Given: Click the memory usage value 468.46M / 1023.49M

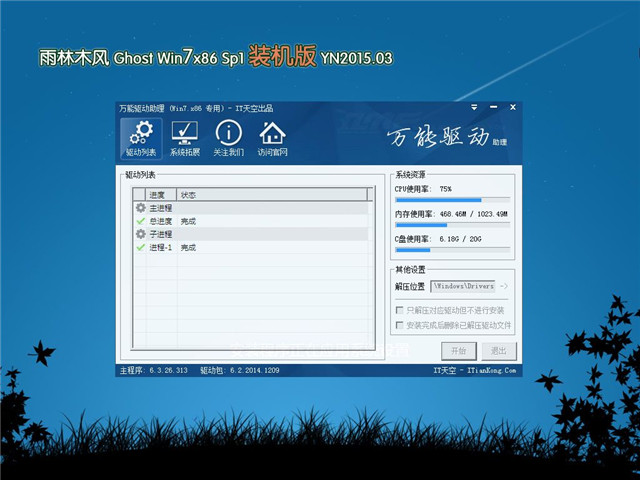Looking at the screenshot, I should click(473, 214).
